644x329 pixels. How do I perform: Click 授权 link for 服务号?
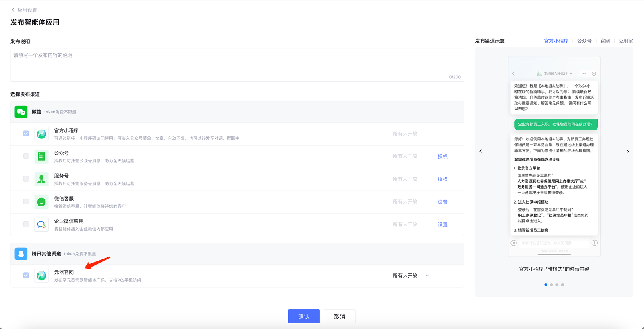442,179
